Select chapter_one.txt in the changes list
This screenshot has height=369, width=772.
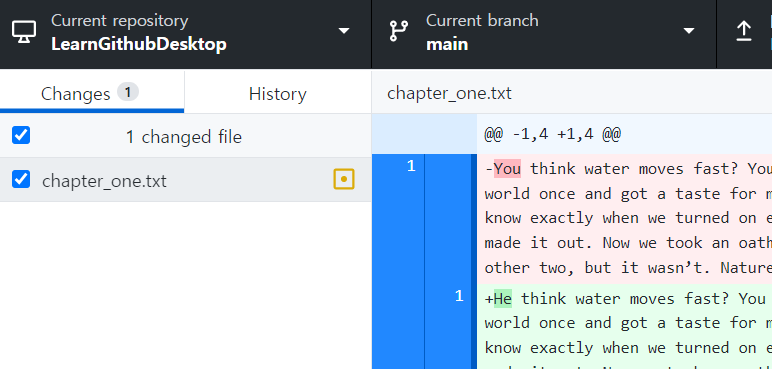click(x=186, y=180)
